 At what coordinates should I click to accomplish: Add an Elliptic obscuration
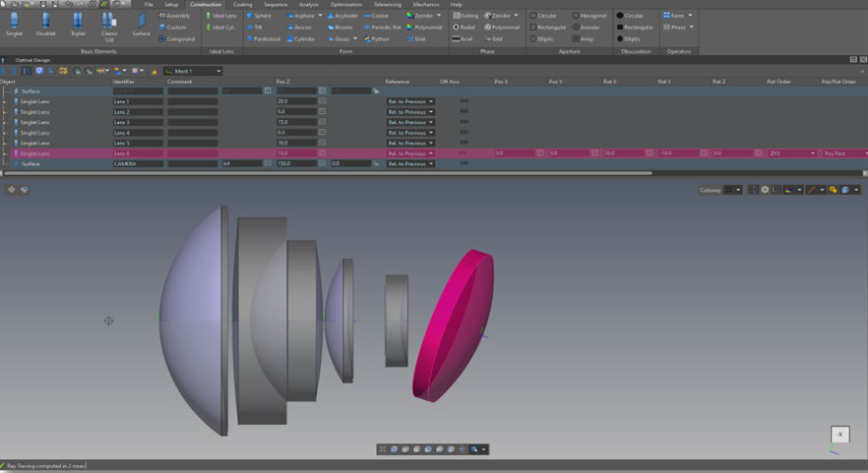(628, 38)
